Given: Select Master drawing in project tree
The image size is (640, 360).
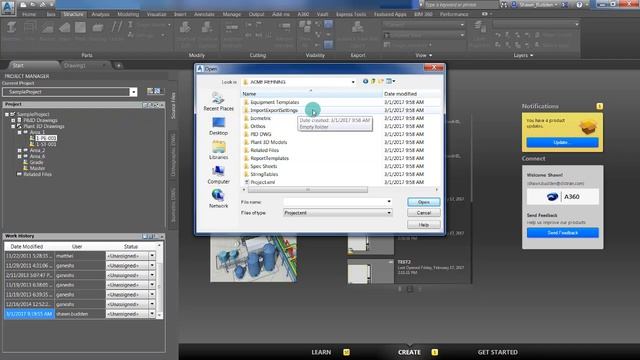Looking at the screenshot, I should (37, 168).
